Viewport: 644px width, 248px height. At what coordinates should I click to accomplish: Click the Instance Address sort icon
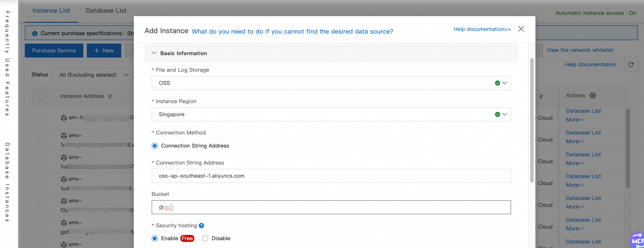110,97
